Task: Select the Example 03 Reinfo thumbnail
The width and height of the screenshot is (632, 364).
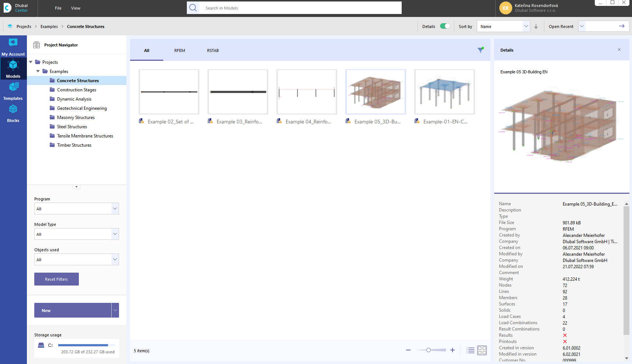Action: (x=238, y=92)
